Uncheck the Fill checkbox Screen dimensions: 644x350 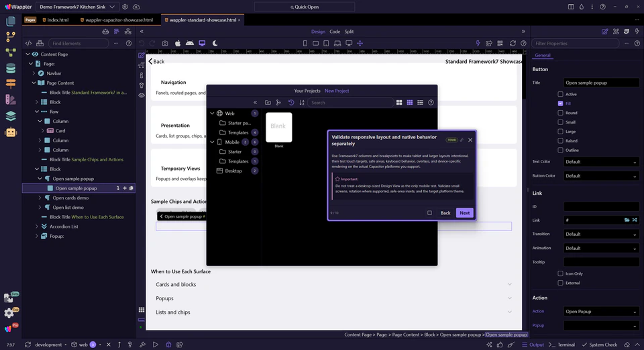560,103
